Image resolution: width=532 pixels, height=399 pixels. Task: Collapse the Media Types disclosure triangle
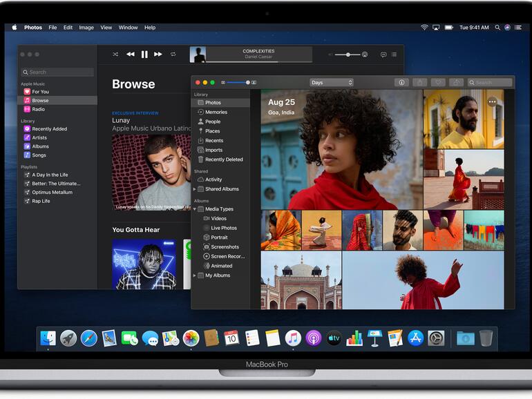[x=194, y=209]
